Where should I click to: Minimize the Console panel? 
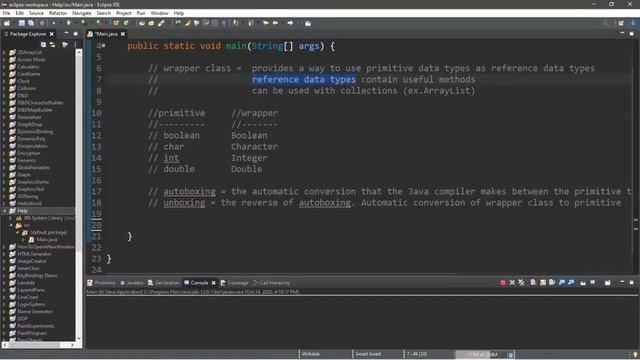(x=622, y=282)
